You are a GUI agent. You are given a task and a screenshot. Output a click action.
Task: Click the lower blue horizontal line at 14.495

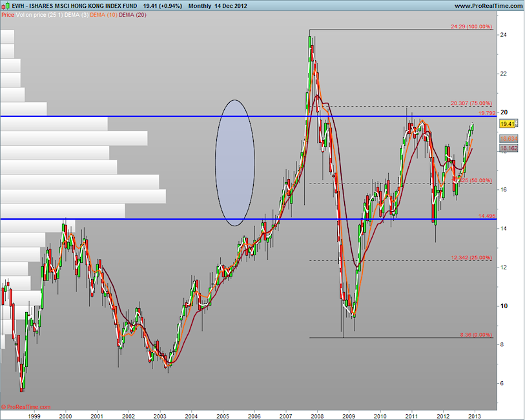[x=249, y=220]
